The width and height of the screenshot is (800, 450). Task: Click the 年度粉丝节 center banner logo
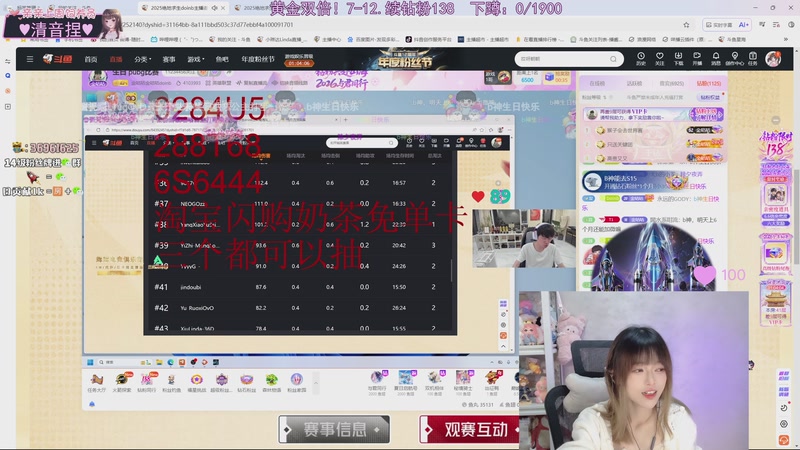coord(405,60)
